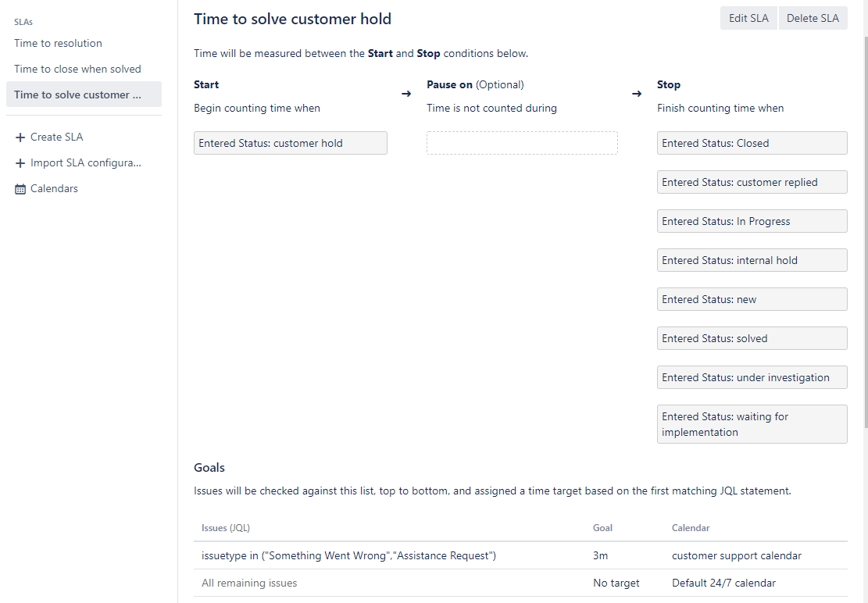Select the Entered Status: customer replied stop condition

click(x=752, y=182)
